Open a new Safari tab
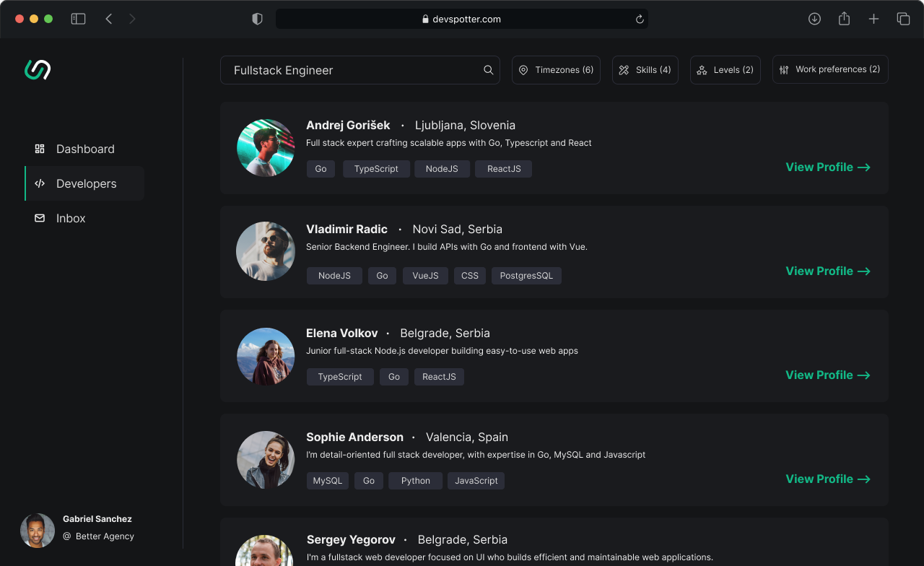Screen dimensions: 924x566 (x=873, y=19)
